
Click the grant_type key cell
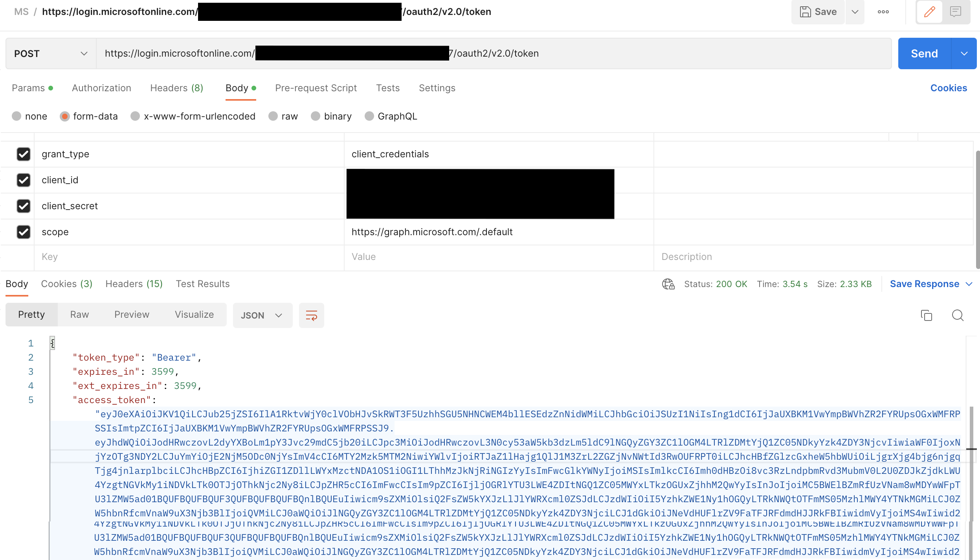pos(189,154)
